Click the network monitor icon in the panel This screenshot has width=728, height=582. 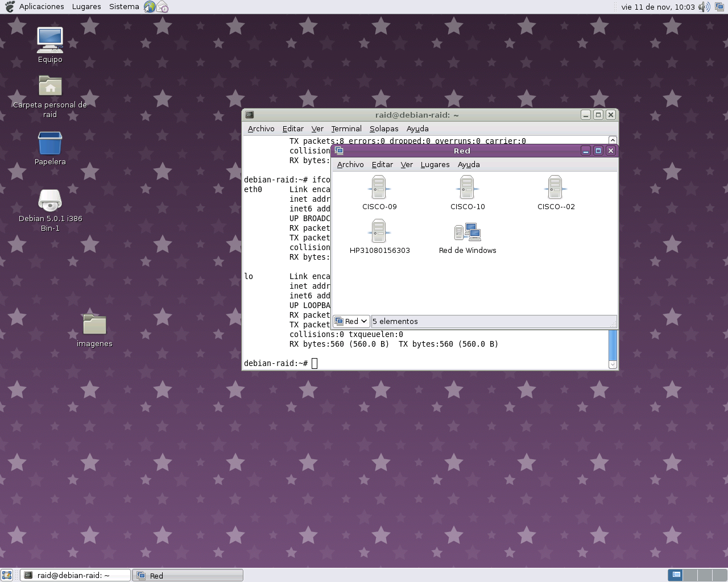[x=719, y=6]
